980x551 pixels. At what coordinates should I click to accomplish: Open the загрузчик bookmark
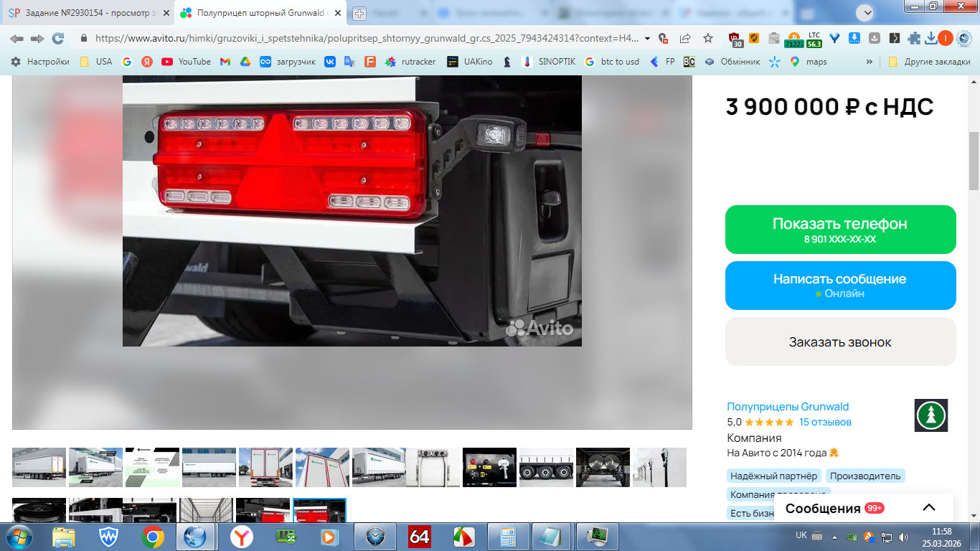288,62
